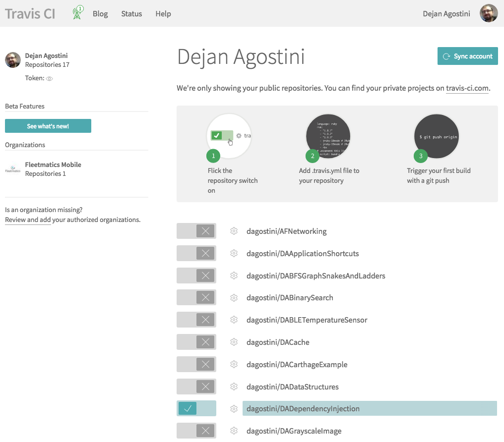Click the See what's new! button

click(48, 126)
